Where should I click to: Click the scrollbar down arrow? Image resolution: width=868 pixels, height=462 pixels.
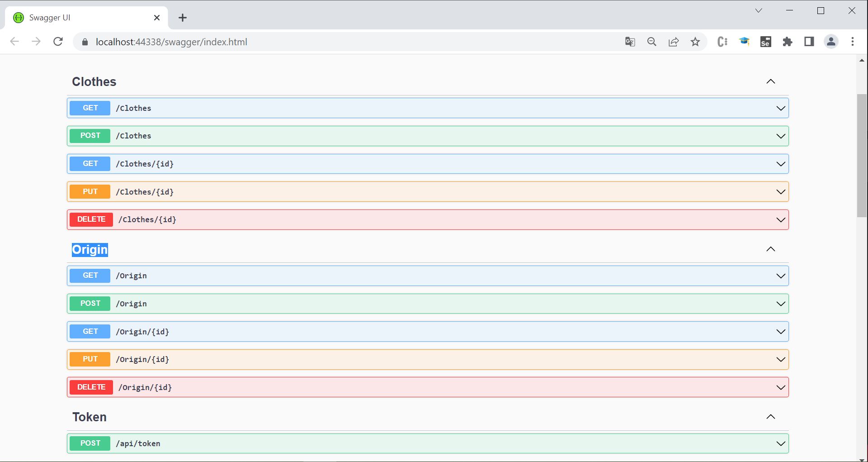(862, 459)
